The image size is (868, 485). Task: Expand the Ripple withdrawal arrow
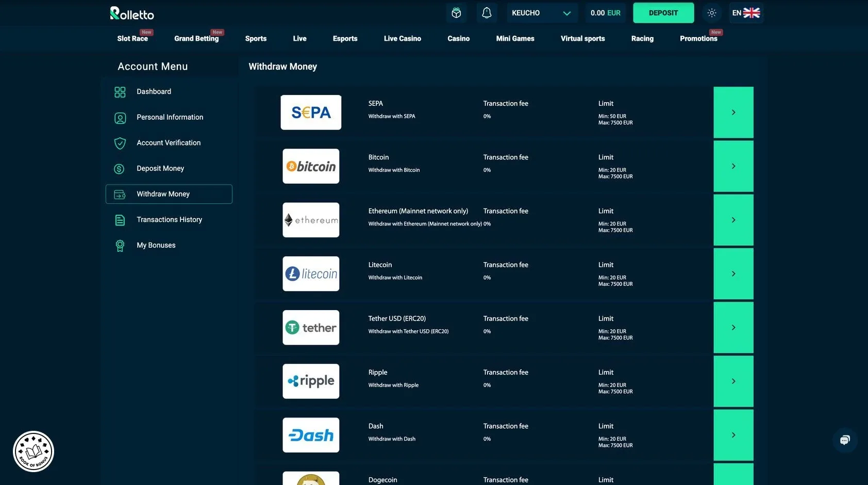[733, 381]
